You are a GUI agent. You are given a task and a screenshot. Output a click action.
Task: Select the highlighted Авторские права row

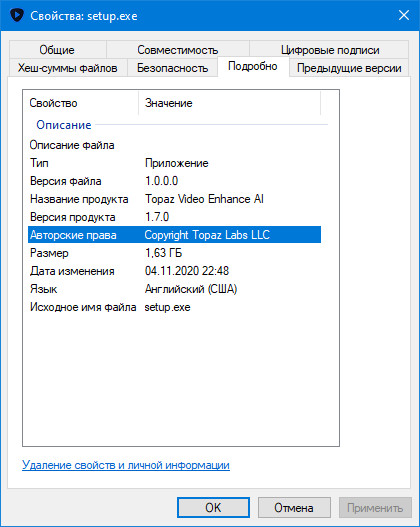click(174, 235)
